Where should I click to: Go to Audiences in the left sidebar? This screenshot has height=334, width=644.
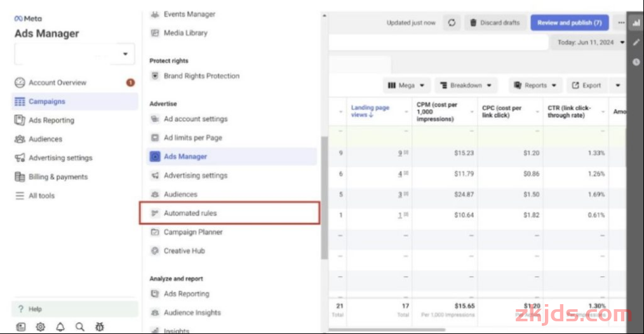pyautogui.click(x=45, y=139)
